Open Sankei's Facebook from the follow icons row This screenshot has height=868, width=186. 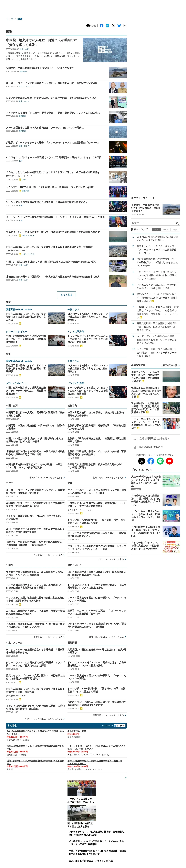(x=151, y=461)
